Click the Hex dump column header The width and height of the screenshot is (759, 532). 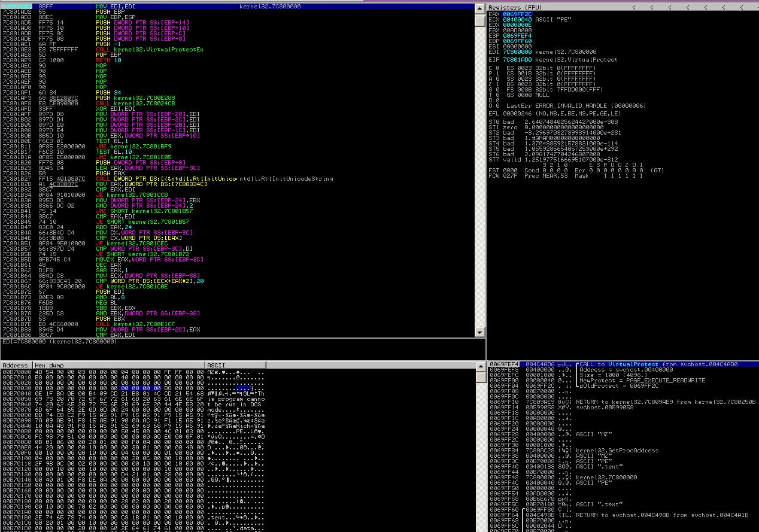point(49,365)
